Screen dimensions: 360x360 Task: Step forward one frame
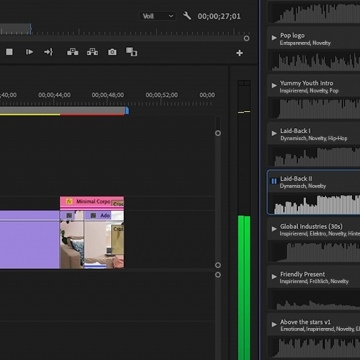click(29, 52)
